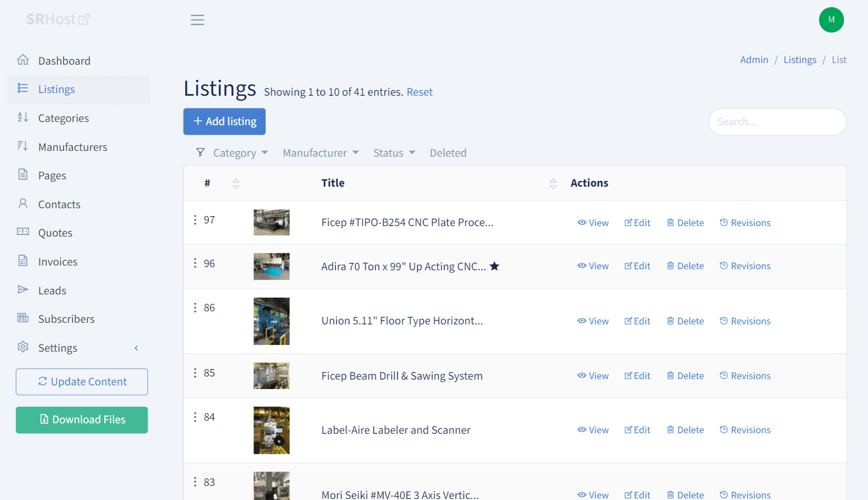The height and width of the screenshot is (500, 868).
Task: Click the Add listing button
Action: coord(224,121)
